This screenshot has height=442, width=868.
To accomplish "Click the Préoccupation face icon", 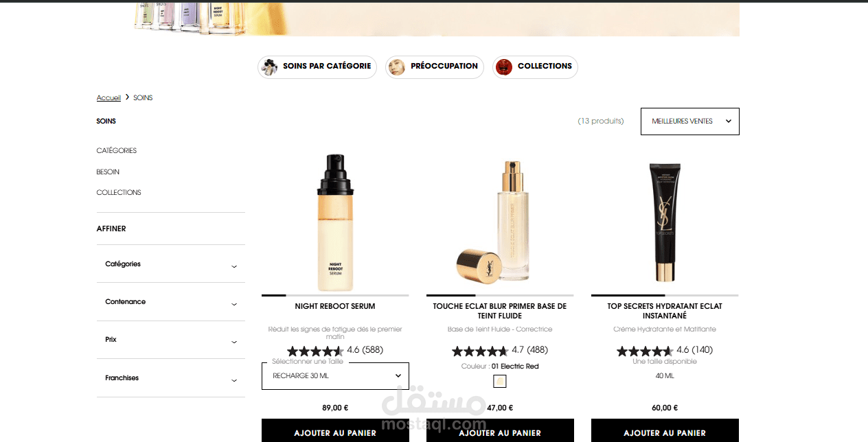I will point(397,67).
